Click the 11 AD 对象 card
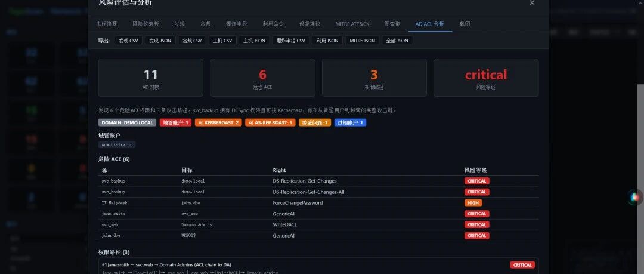Screen dimensions: 644x274 (151, 78)
